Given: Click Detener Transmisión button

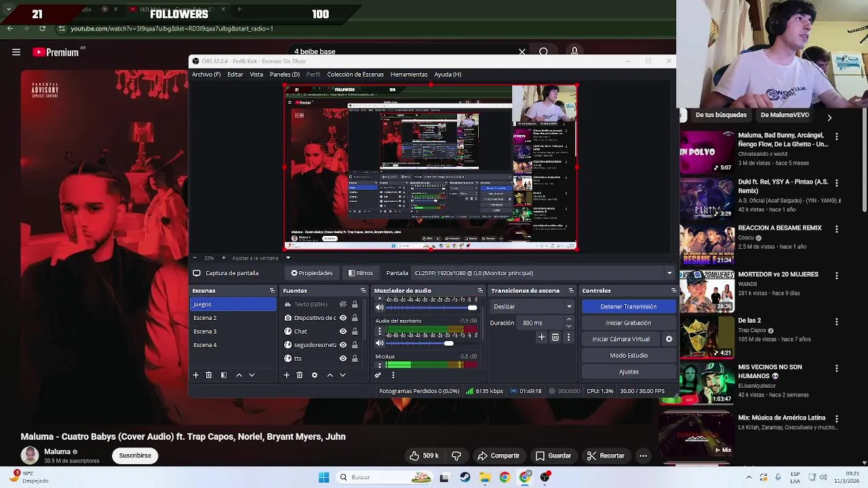Looking at the screenshot, I should [629, 306].
